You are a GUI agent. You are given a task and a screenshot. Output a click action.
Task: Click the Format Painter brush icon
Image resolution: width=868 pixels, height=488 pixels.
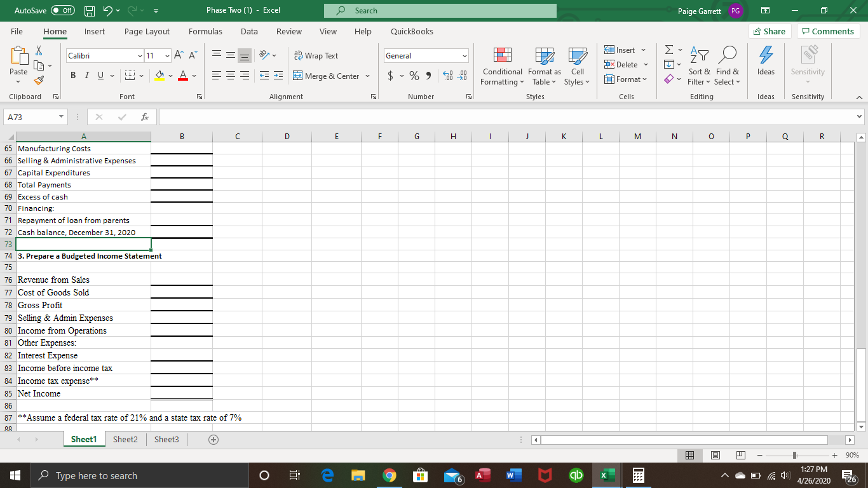(37, 80)
